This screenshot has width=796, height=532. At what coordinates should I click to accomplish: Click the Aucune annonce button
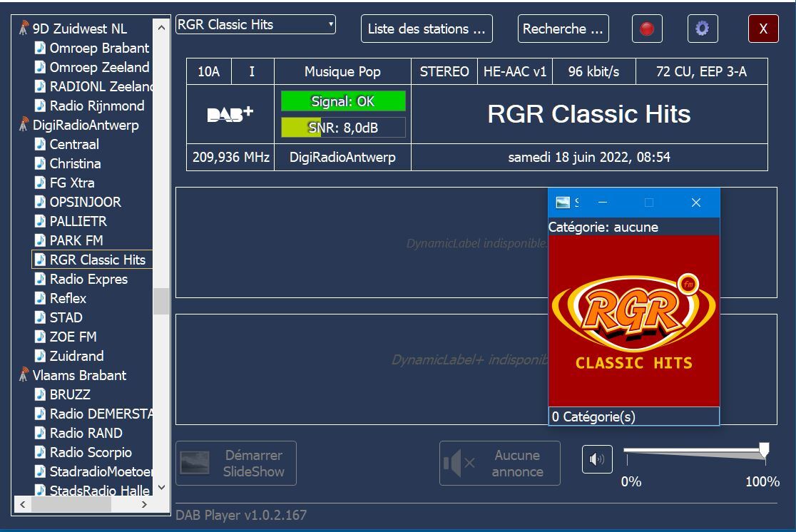499,463
